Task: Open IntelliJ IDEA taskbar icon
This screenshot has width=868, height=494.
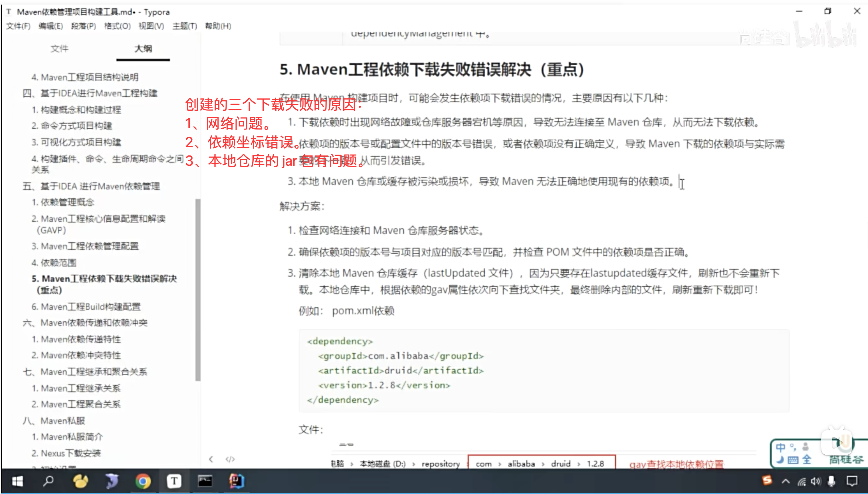Action: point(236,481)
